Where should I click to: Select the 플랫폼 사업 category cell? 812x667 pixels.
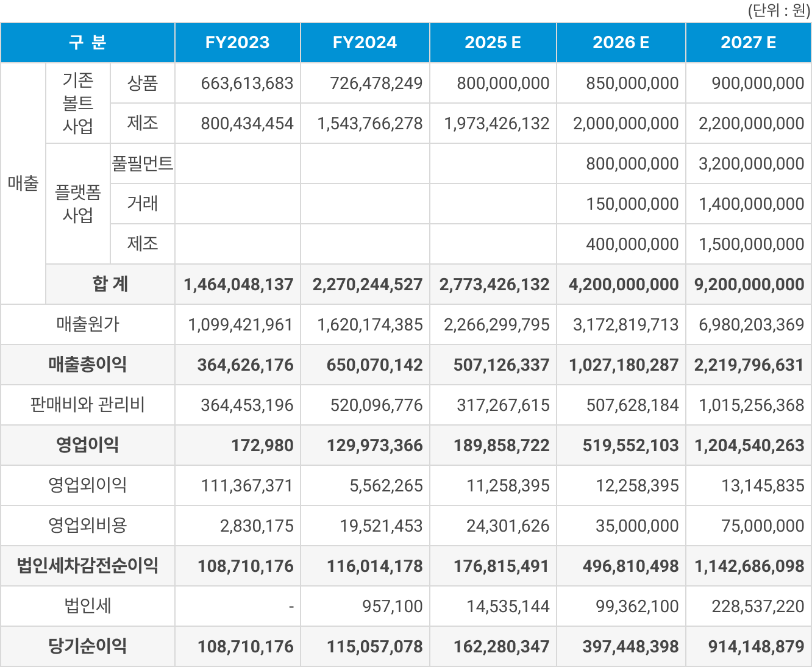[78, 204]
